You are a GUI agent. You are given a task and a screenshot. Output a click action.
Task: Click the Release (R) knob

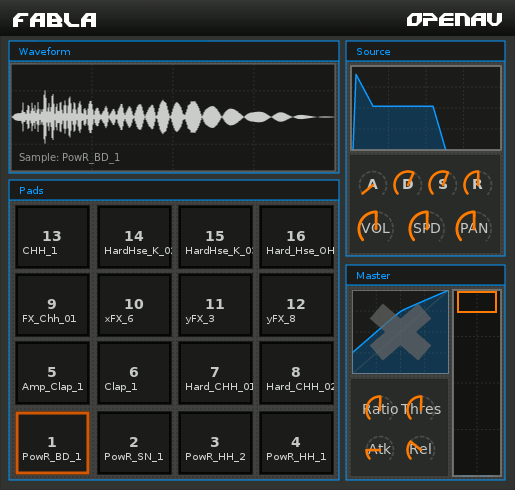(x=477, y=184)
